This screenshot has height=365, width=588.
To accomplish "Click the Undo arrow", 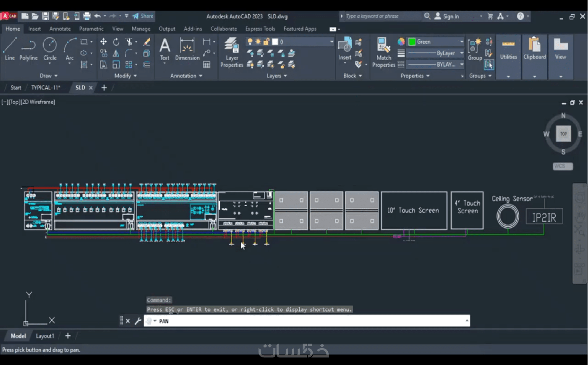I will 97,16.
